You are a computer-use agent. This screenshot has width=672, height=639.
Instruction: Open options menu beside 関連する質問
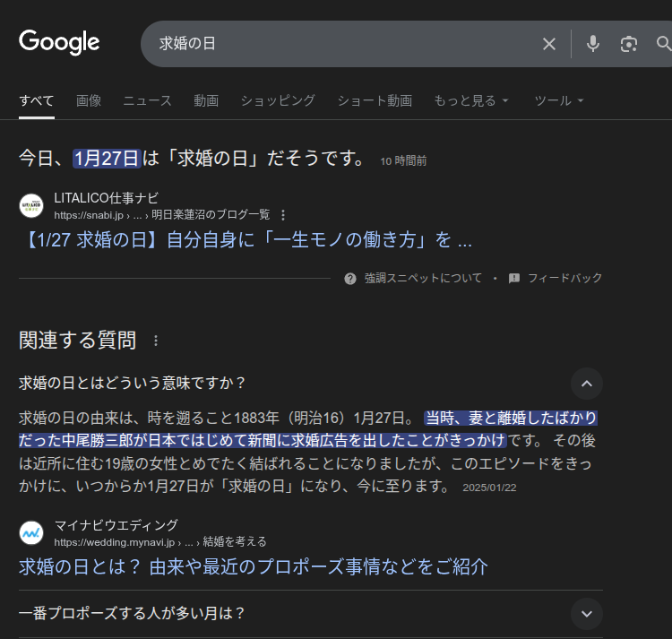click(156, 341)
